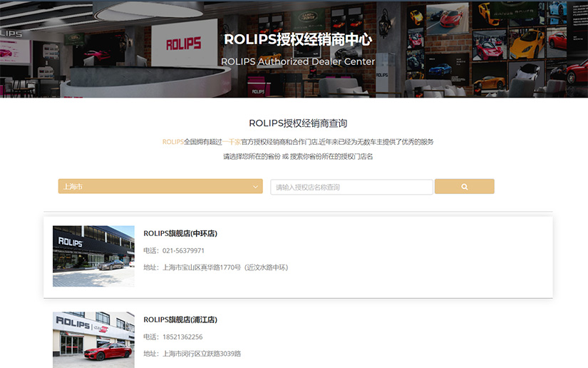Click phone number 021-56379971
Viewport: 588px width, 368px height.
[183, 250]
